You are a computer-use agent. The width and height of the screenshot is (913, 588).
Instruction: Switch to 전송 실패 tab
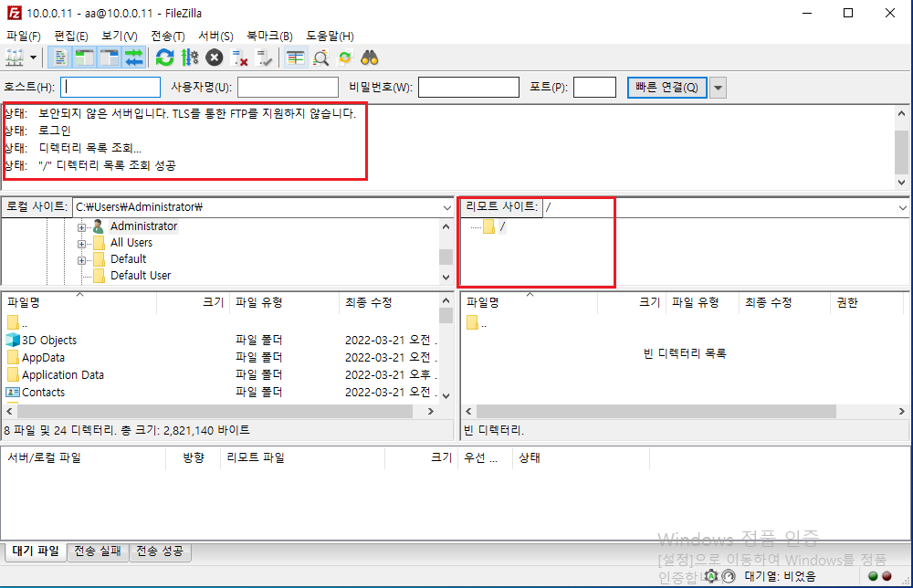[98, 551]
